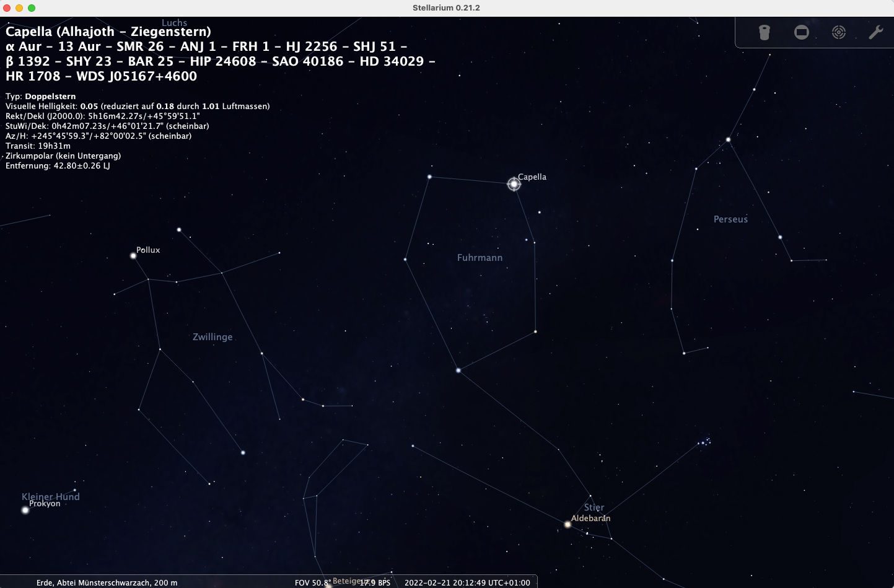Image resolution: width=894 pixels, height=588 pixels.
Task: Click the 'Typ: Doppelstern' info line
Action: click(41, 96)
